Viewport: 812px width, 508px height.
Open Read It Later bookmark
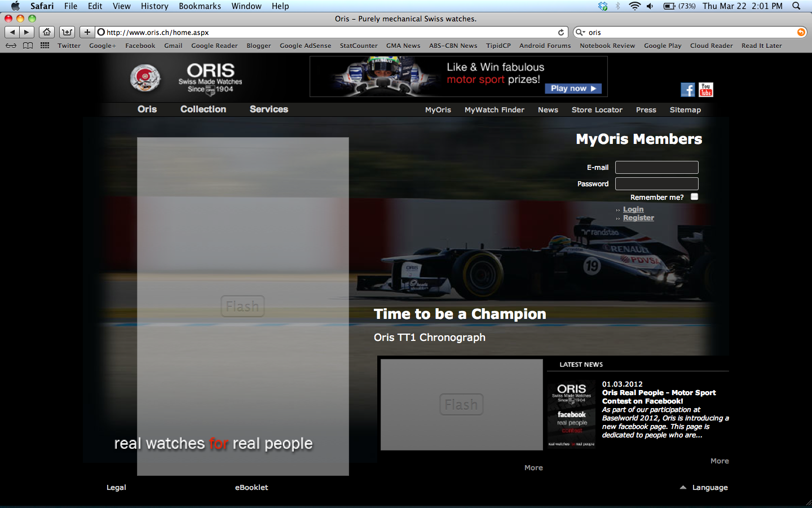pyautogui.click(x=761, y=46)
